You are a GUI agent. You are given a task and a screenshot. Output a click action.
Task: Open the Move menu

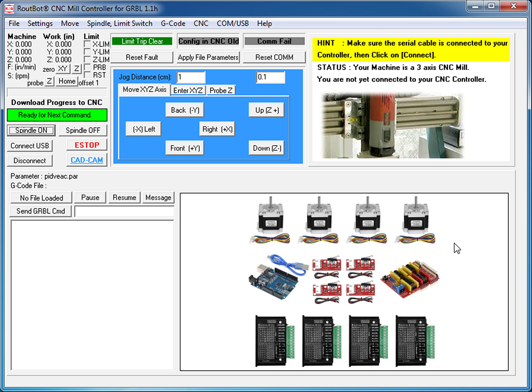pyautogui.click(x=70, y=23)
